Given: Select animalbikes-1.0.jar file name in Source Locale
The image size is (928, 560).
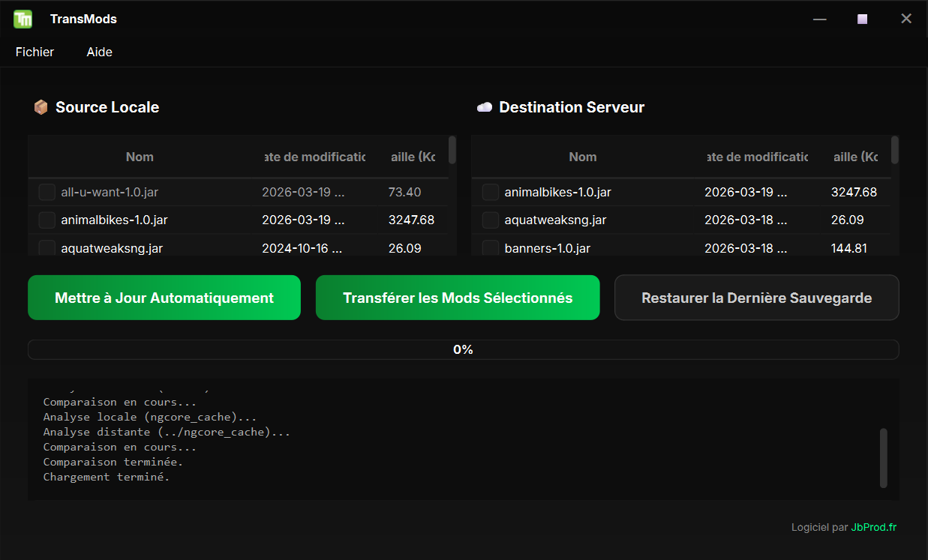Looking at the screenshot, I should [114, 220].
